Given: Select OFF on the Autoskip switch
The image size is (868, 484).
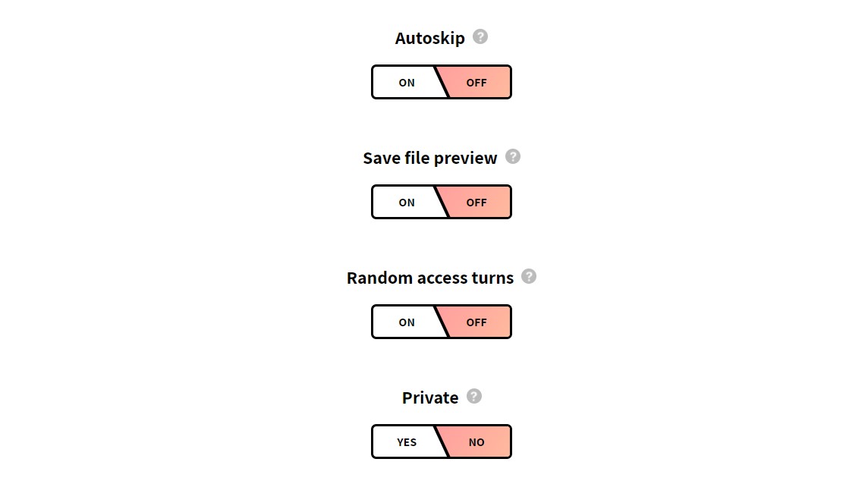Looking at the screenshot, I should (x=476, y=83).
